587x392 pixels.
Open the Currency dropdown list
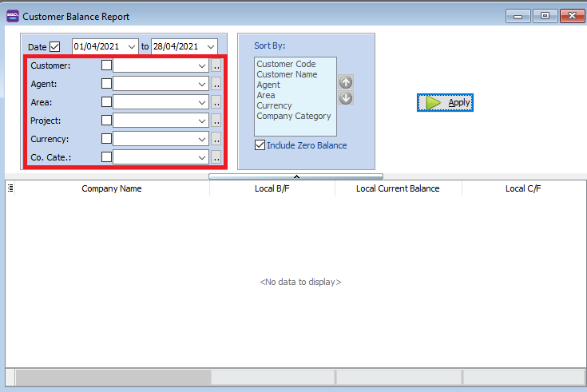coord(203,139)
